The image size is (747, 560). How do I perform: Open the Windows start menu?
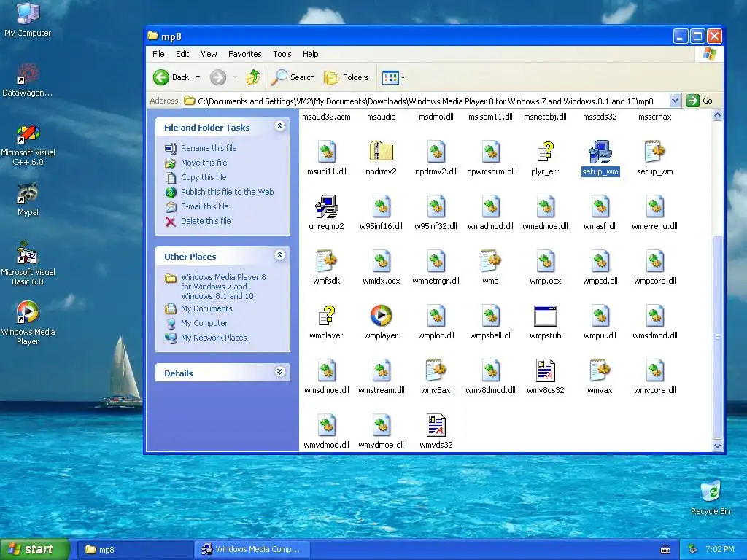pyautogui.click(x=35, y=550)
